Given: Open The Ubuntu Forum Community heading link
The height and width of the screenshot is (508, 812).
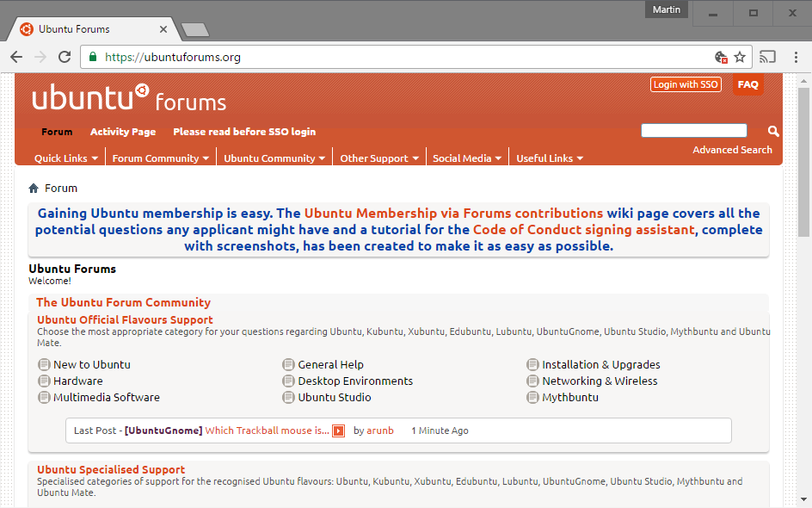Looking at the screenshot, I should pos(123,302).
